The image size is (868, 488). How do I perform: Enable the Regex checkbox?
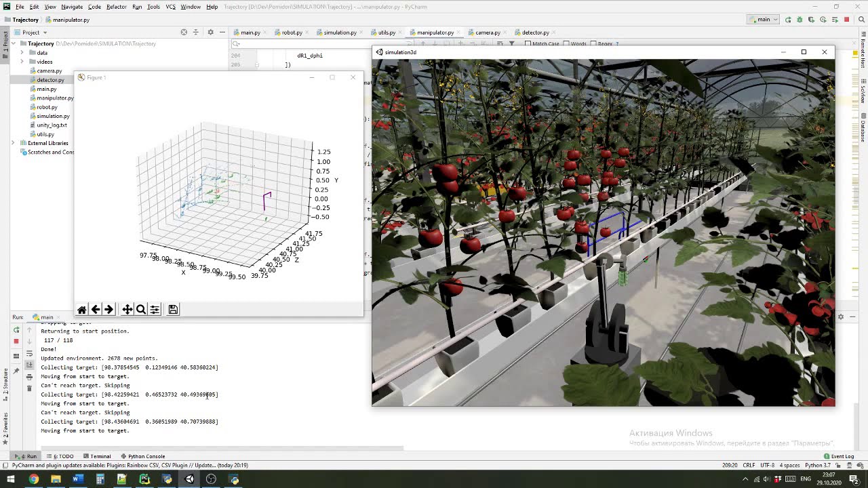coord(593,44)
